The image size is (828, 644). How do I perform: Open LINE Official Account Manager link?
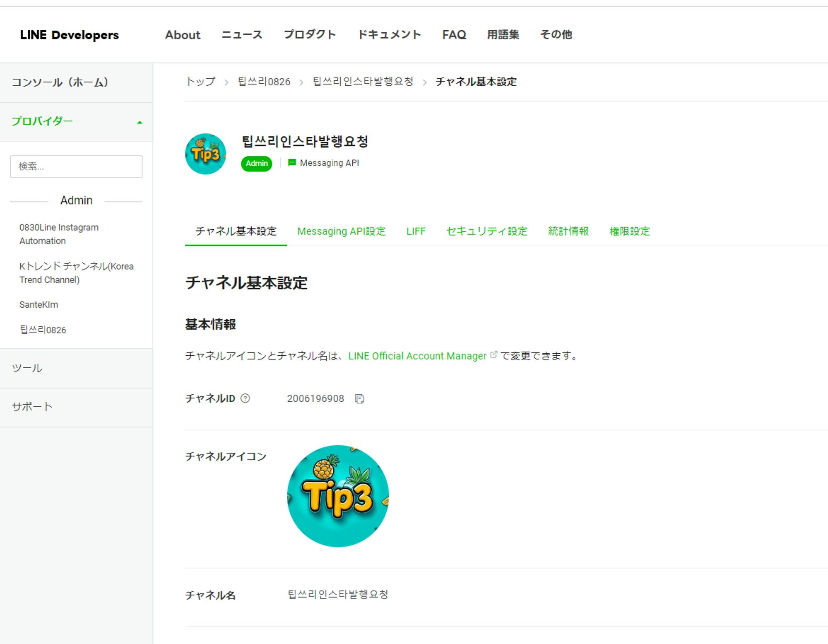click(x=417, y=356)
